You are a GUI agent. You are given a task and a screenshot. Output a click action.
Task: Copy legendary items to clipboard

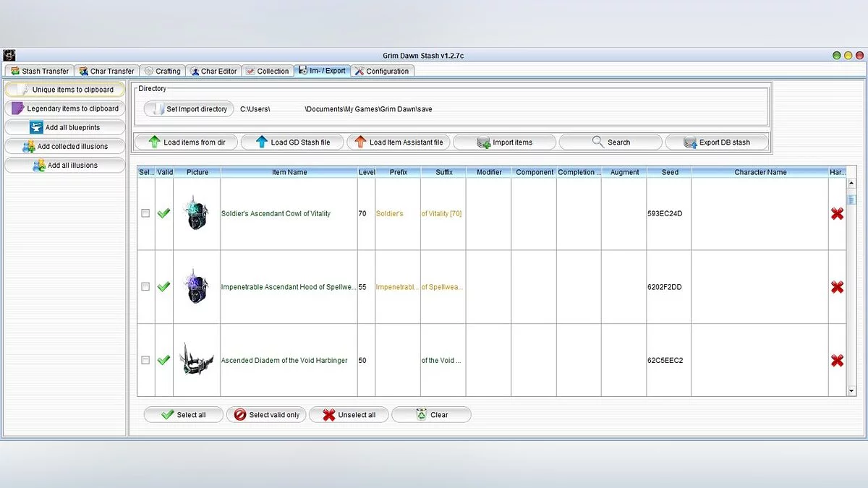click(x=64, y=108)
